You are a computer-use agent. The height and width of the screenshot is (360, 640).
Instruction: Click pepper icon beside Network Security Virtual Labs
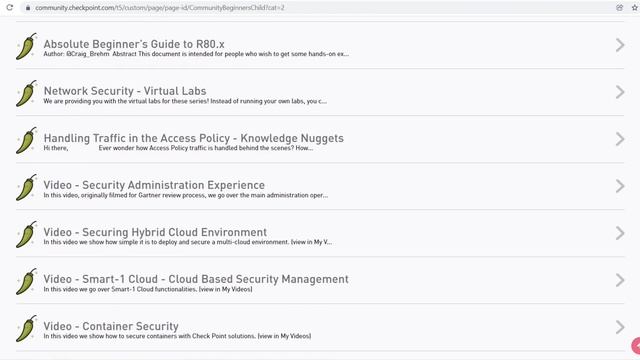(27, 93)
